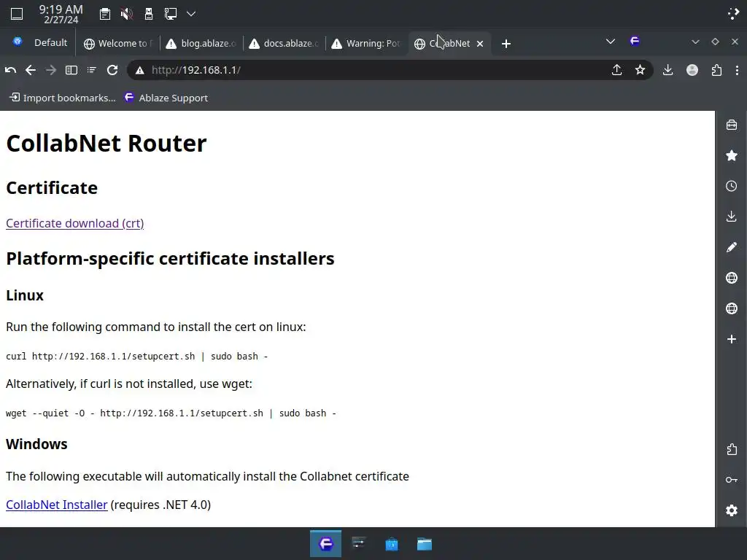This screenshot has width=747, height=560.
Task: Open the USB device icon in the top panel
Action: tap(149, 14)
